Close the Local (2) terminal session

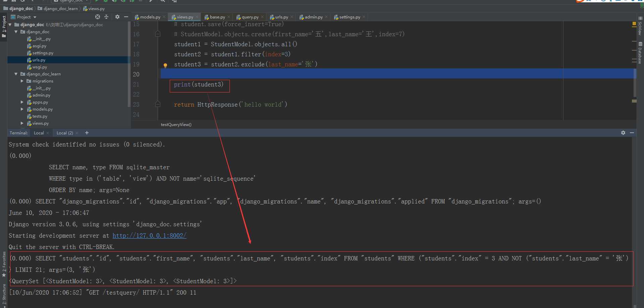coord(77,133)
